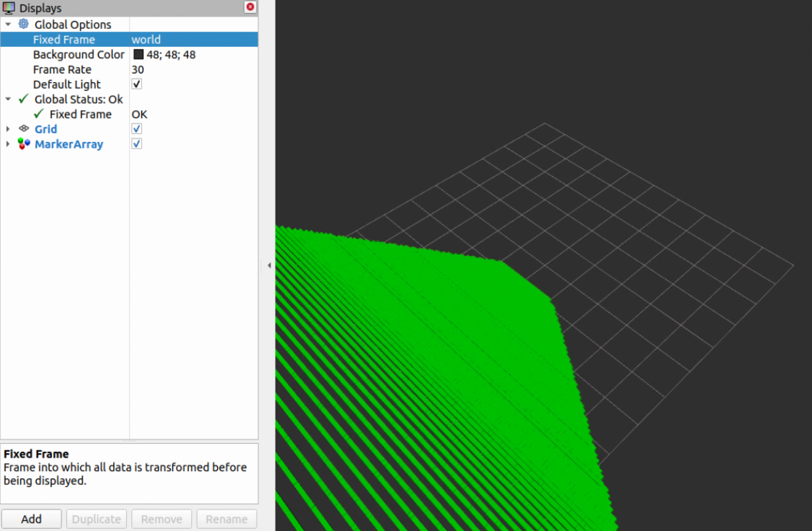The width and height of the screenshot is (812, 531).
Task: Edit the Fixed Frame value 'world'
Action: coord(146,39)
